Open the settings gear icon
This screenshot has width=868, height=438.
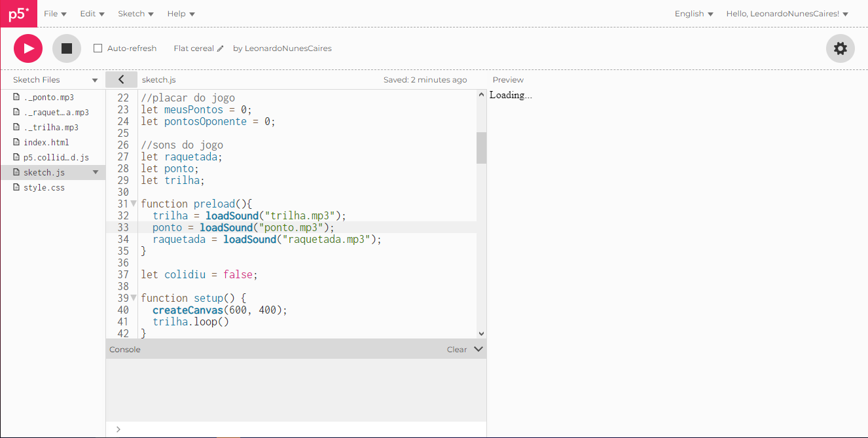click(x=841, y=48)
